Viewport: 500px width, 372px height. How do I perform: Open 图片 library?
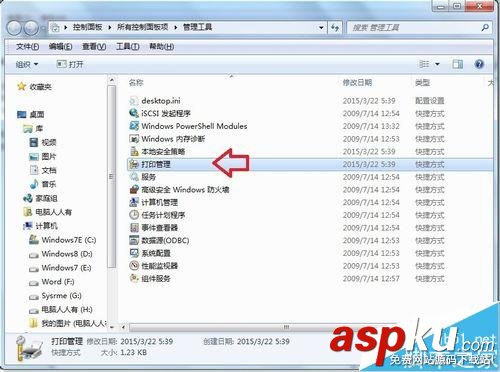pyautogui.click(x=43, y=156)
